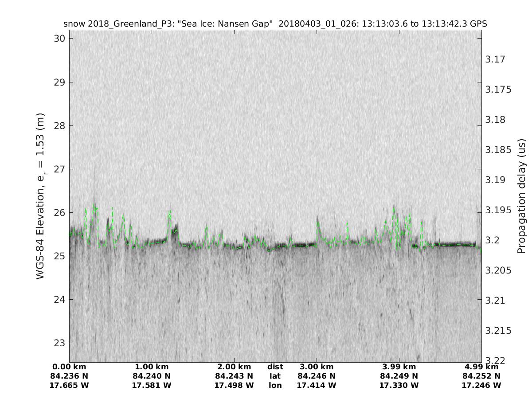Click the 'dist' legend label under axis
The image size is (532, 399).
[x=275, y=367]
